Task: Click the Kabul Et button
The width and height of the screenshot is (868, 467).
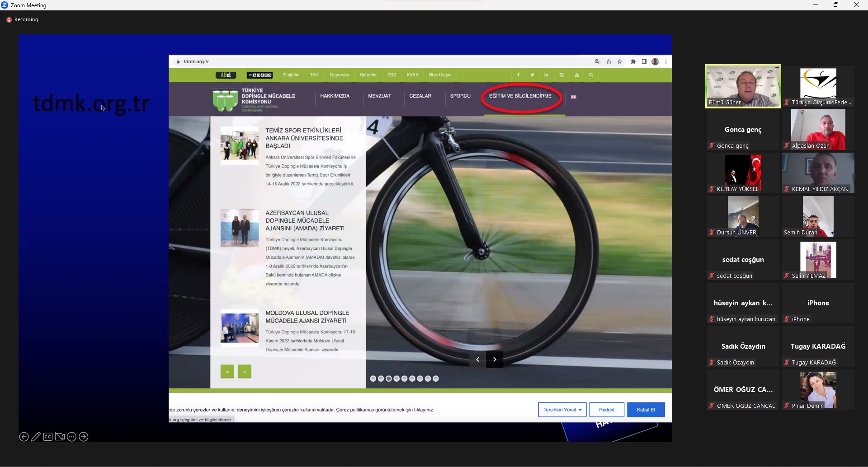Action: pyautogui.click(x=646, y=410)
